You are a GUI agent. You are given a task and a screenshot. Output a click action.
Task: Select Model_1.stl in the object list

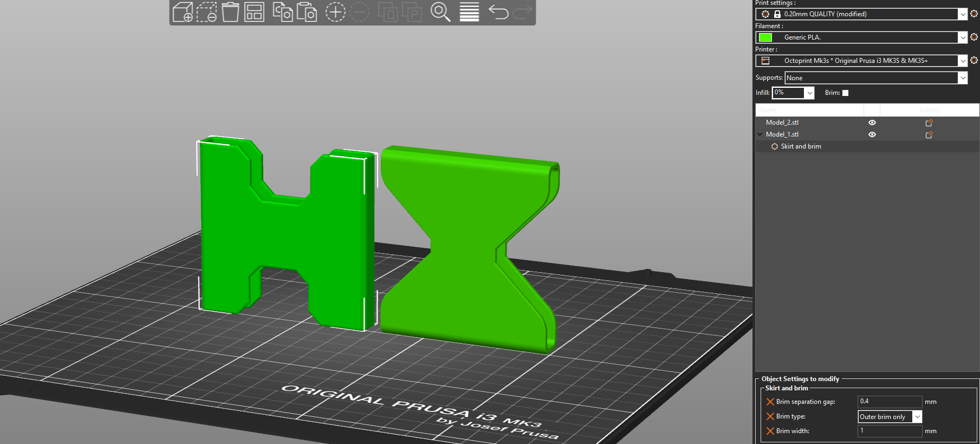coord(782,134)
